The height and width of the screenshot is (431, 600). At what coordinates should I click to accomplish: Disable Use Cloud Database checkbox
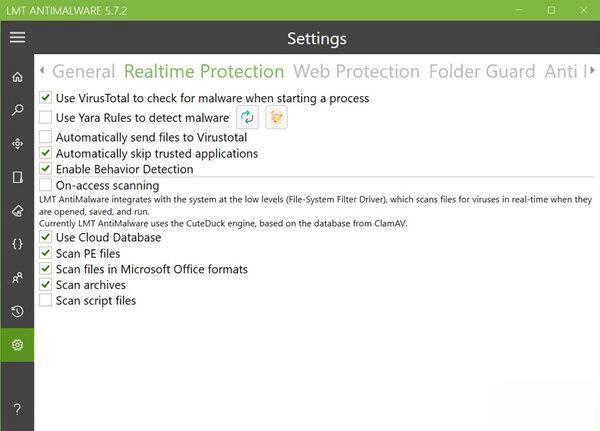46,237
